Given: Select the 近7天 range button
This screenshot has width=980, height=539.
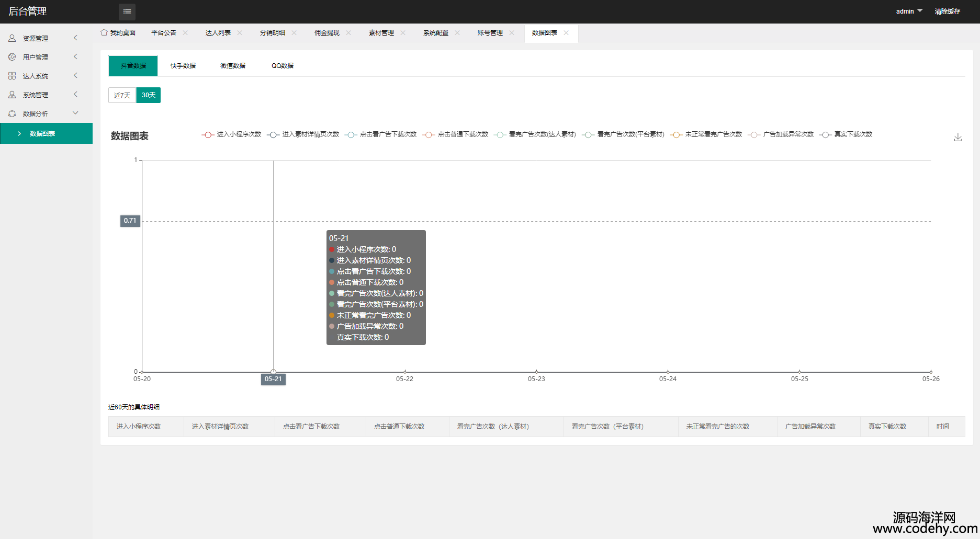Looking at the screenshot, I should [x=122, y=95].
